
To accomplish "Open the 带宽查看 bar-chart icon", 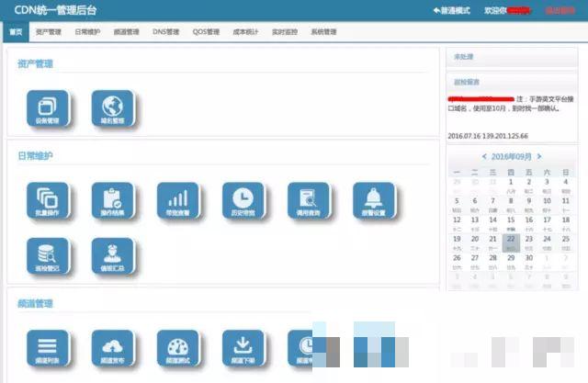I will point(178,200).
